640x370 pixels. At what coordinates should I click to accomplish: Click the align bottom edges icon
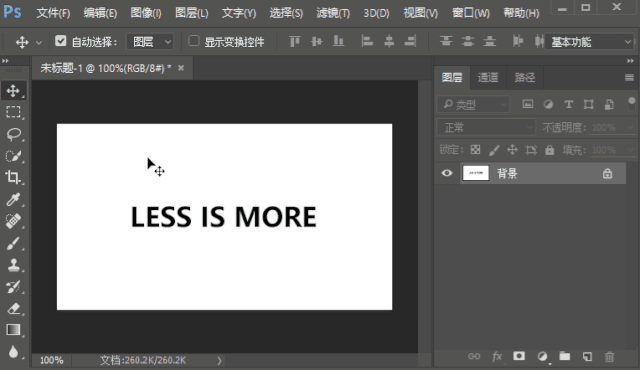point(338,41)
